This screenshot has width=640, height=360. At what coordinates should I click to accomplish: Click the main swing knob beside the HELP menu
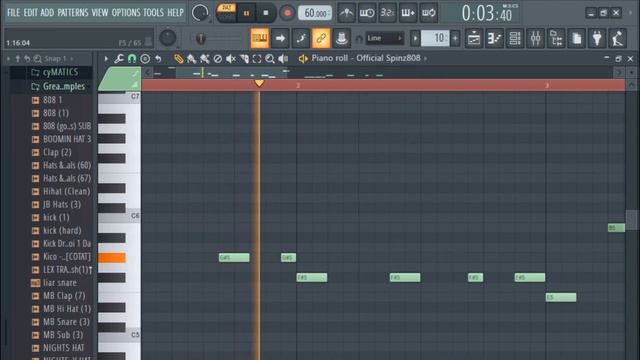pos(200,13)
